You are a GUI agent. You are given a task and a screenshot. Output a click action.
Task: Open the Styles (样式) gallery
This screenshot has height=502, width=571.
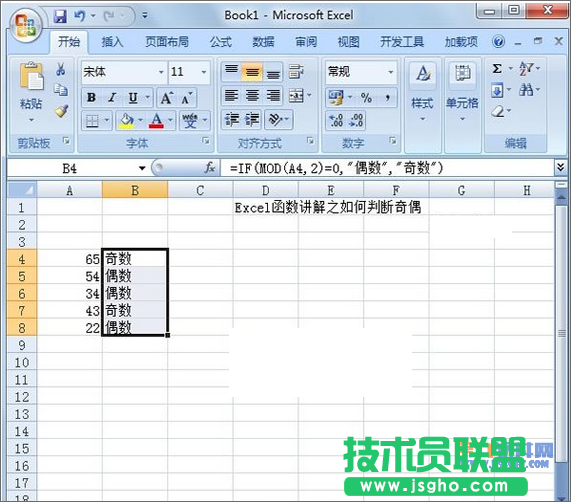422,92
